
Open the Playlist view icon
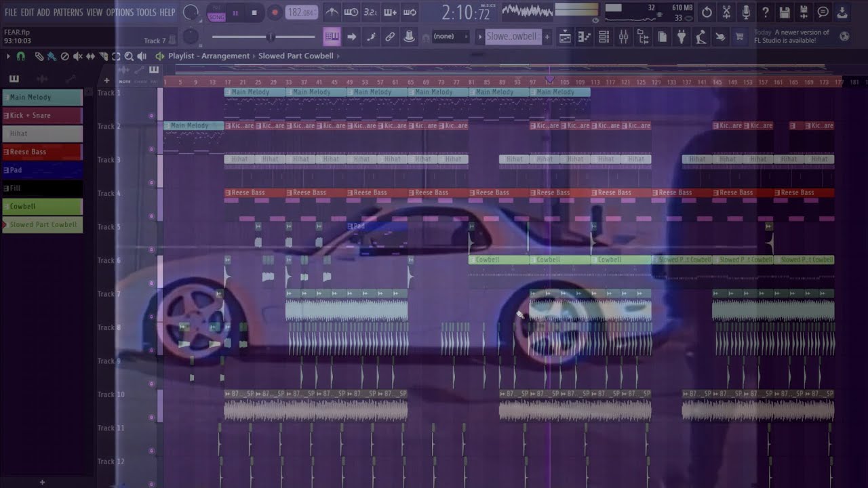[564, 37]
